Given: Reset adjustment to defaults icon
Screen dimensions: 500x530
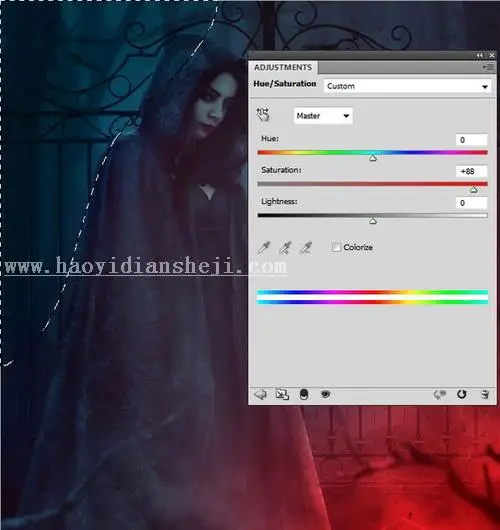Looking at the screenshot, I should [461, 394].
